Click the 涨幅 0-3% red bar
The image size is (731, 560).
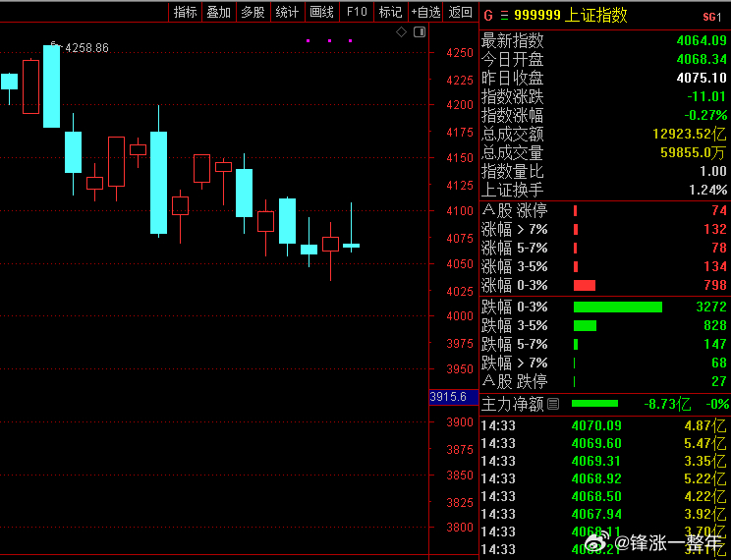(585, 285)
